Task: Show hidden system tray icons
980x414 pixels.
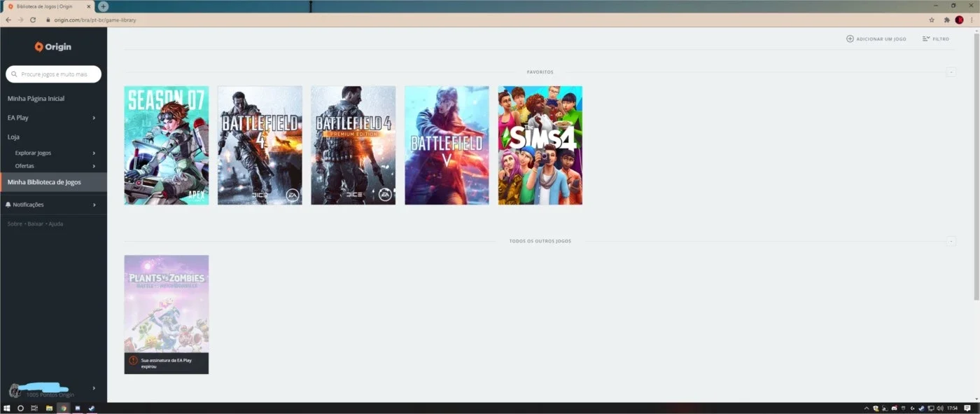Action: pyautogui.click(x=867, y=408)
